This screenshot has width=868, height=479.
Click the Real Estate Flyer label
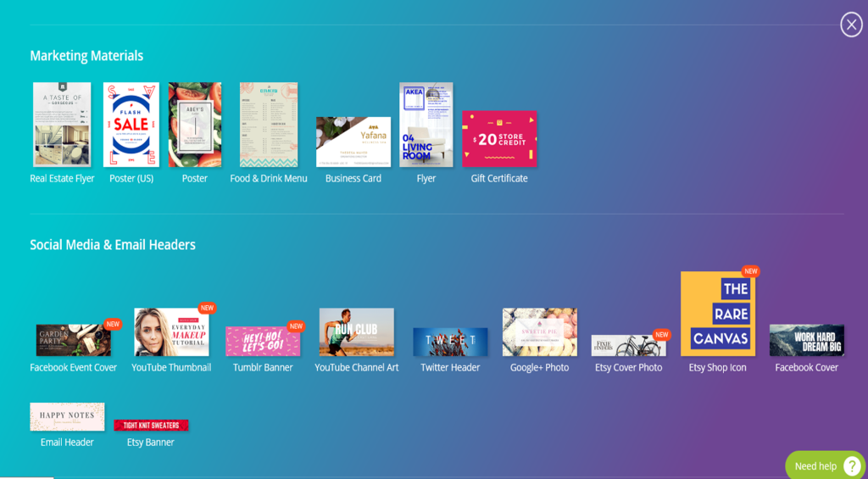(62, 178)
